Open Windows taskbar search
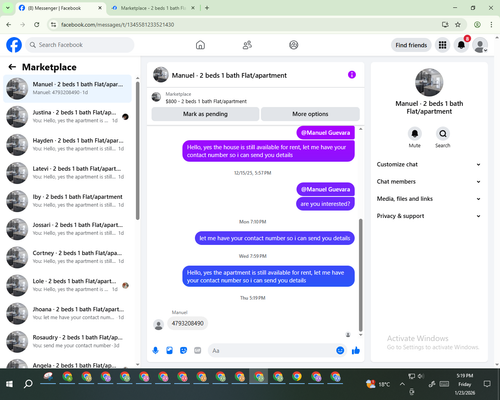 pos(28,384)
